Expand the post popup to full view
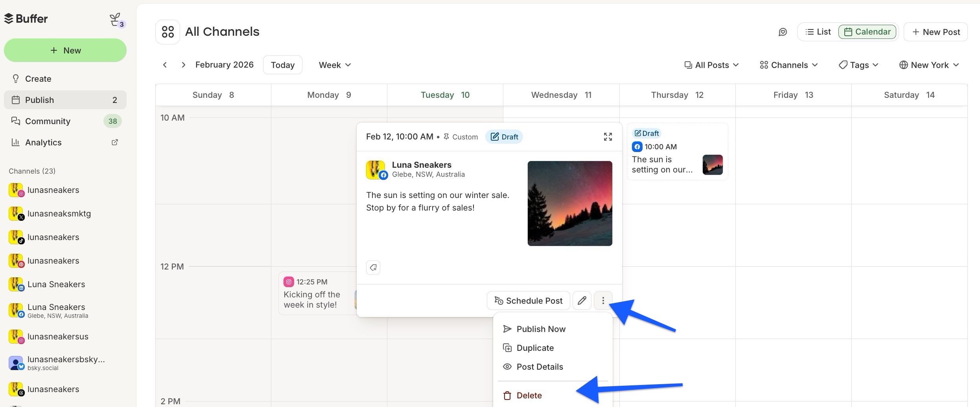The width and height of the screenshot is (980, 407). coord(608,137)
